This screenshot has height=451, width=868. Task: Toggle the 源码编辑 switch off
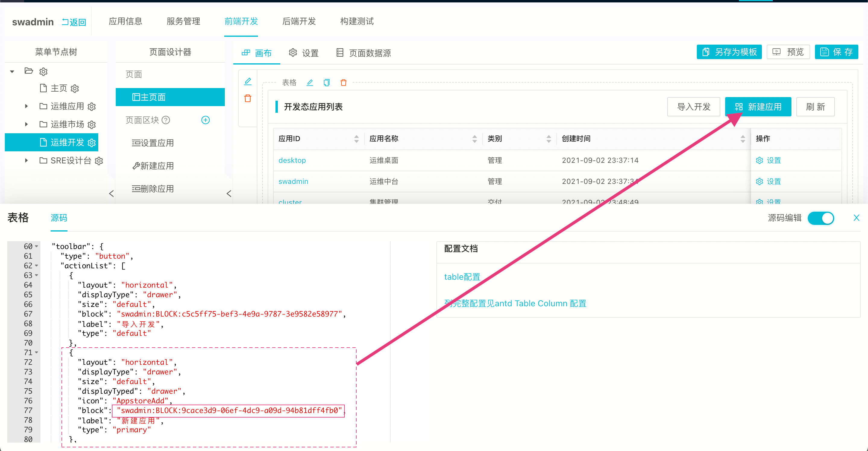tap(820, 218)
